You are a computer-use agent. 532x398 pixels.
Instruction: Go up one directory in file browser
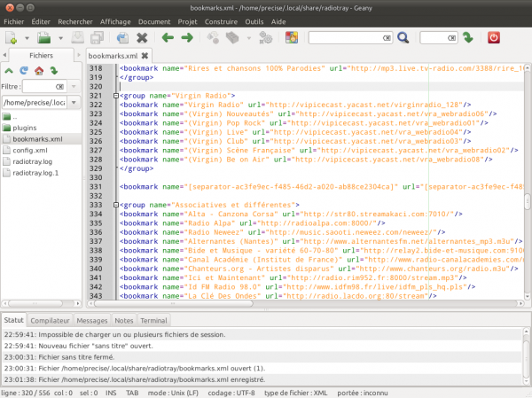(9, 71)
